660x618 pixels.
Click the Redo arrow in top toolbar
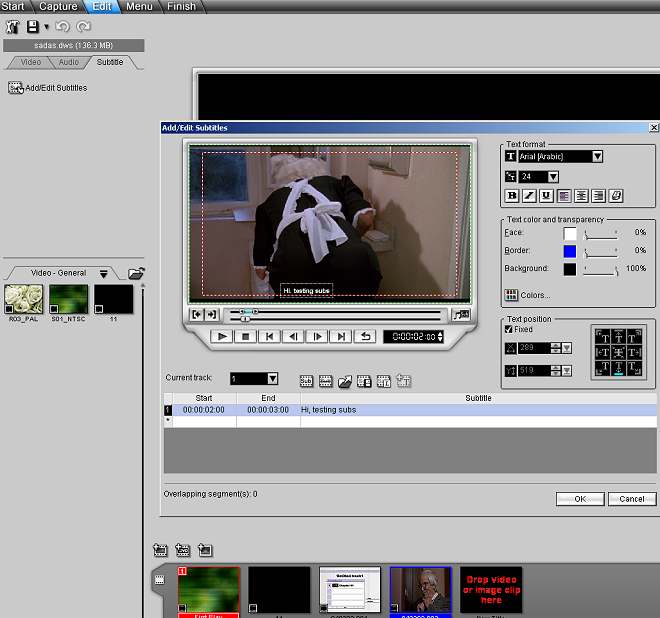click(83, 27)
